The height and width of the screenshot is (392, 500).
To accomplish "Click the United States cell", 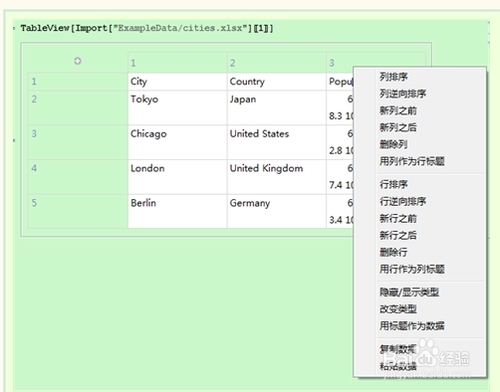I will pyautogui.click(x=277, y=142).
